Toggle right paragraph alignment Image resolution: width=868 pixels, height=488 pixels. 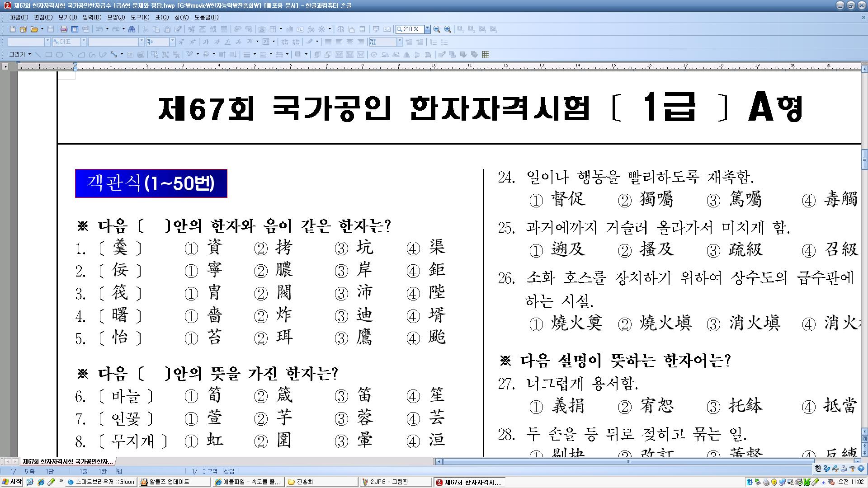point(360,42)
